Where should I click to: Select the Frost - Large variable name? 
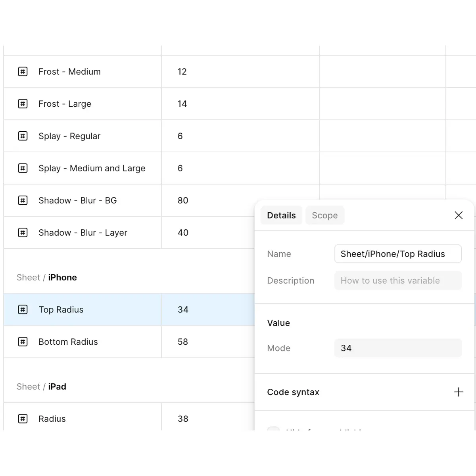click(65, 104)
